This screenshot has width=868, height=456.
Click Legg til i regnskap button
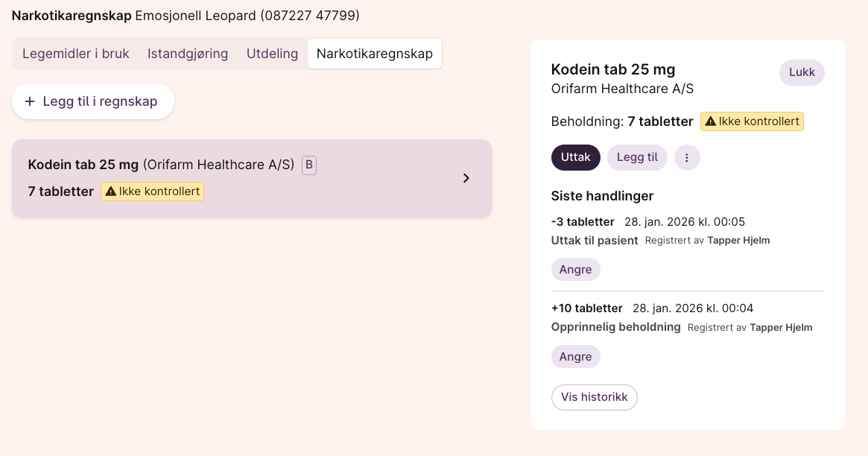pyautogui.click(x=93, y=101)
